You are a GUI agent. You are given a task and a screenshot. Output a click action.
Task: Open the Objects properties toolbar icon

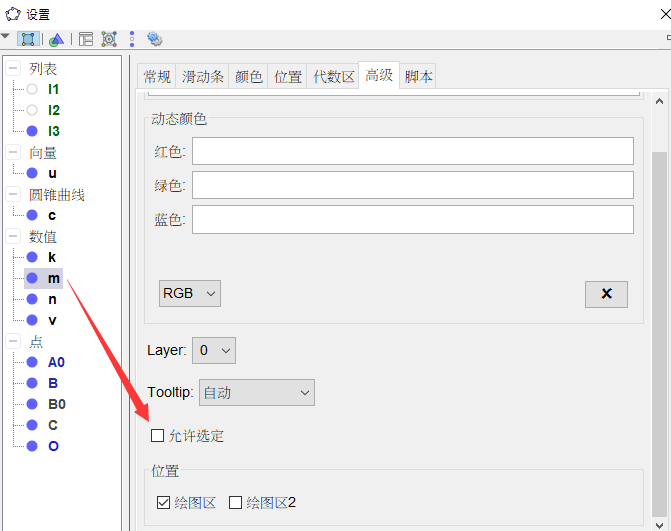pos(28,39)
